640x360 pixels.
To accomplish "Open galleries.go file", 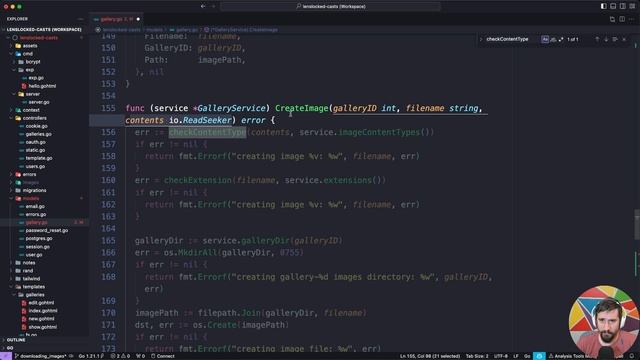I will (x=38, y=134).
